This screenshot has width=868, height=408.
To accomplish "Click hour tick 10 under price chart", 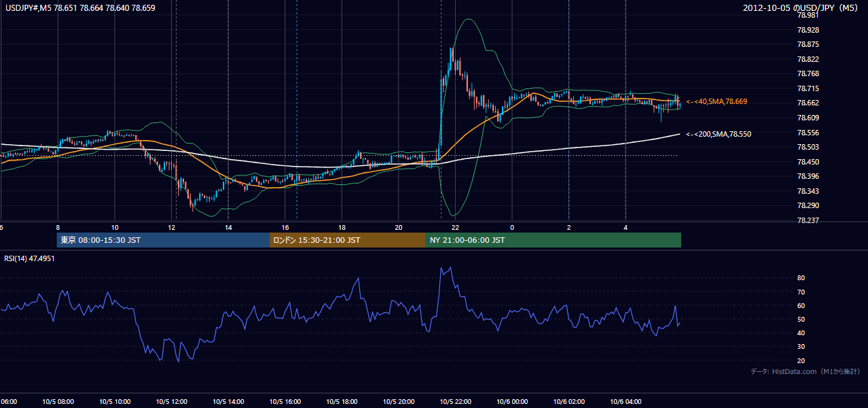I will pyautogui.click(x=115, y=227).
